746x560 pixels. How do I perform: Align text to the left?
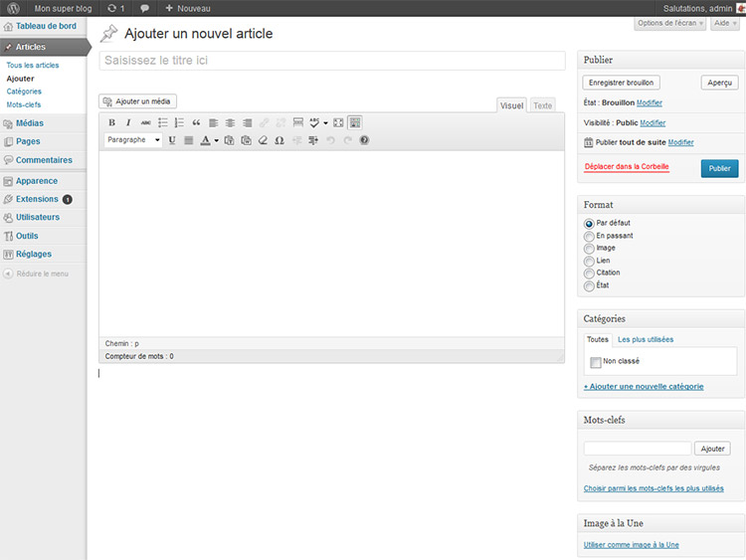click(213, 122)
